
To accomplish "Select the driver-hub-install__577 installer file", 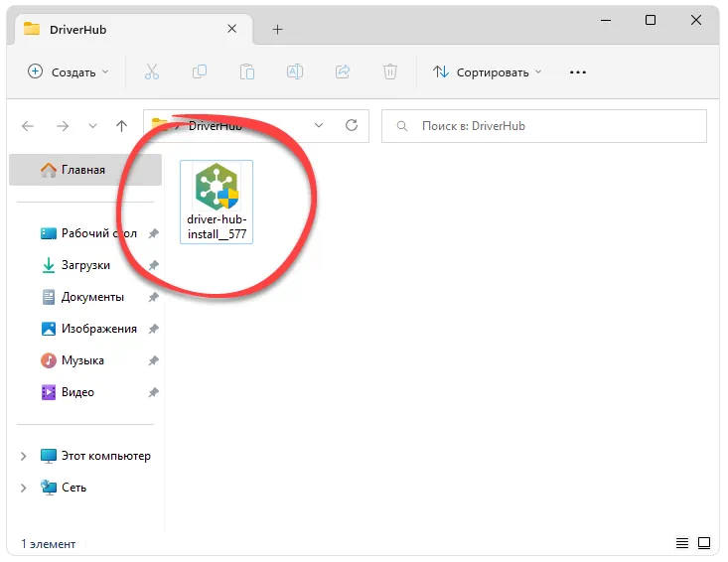I will (x=217, y=202).
